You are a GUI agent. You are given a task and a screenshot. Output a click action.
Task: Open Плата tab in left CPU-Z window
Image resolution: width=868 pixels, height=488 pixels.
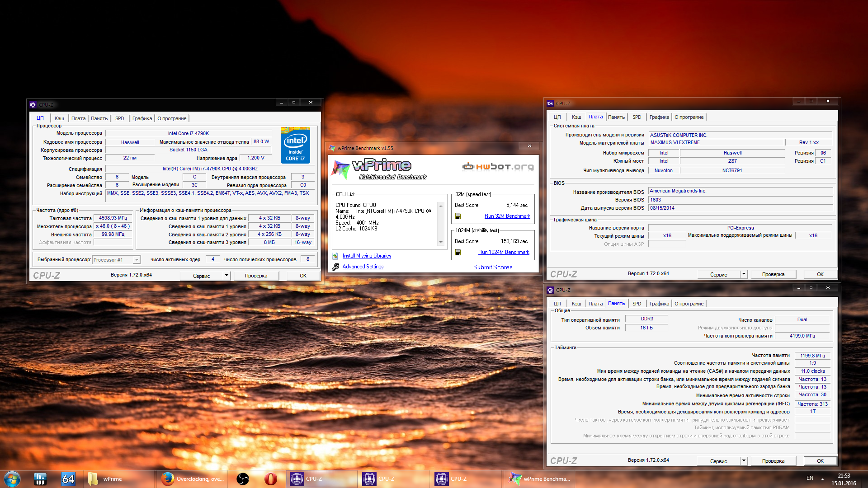78,118
